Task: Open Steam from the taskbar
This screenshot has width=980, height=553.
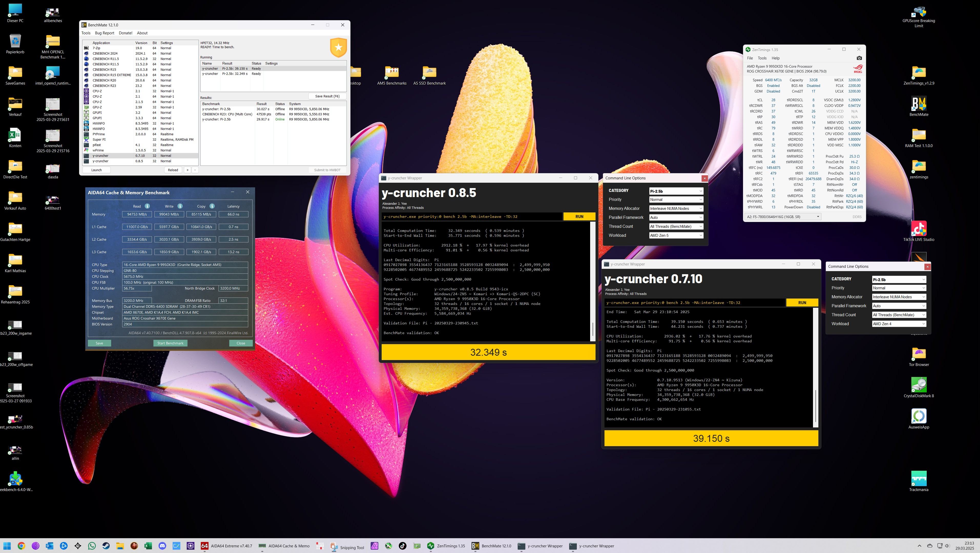Action: click(x=106, y=546)
